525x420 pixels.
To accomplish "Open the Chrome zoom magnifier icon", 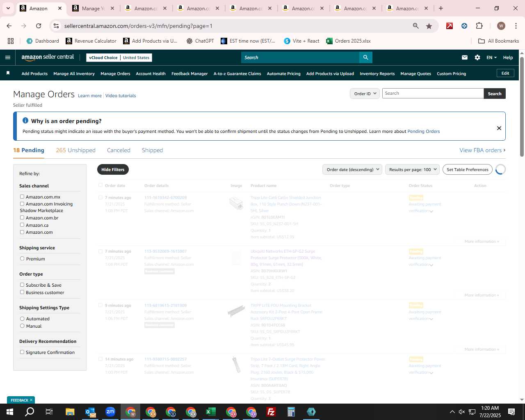I will [x=416, y=26].
